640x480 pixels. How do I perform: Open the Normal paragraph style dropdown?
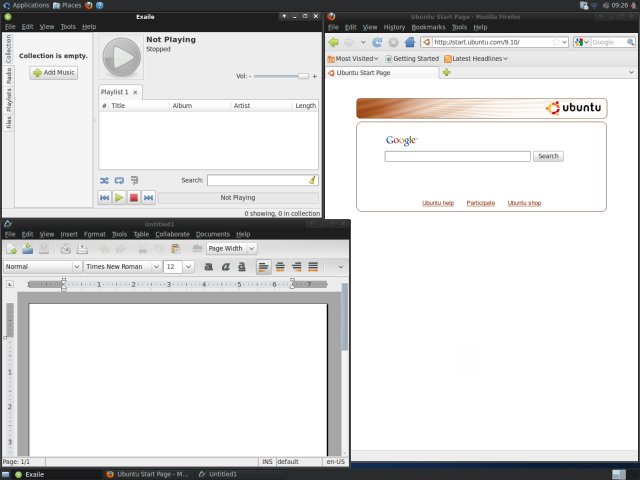(77, 267)
